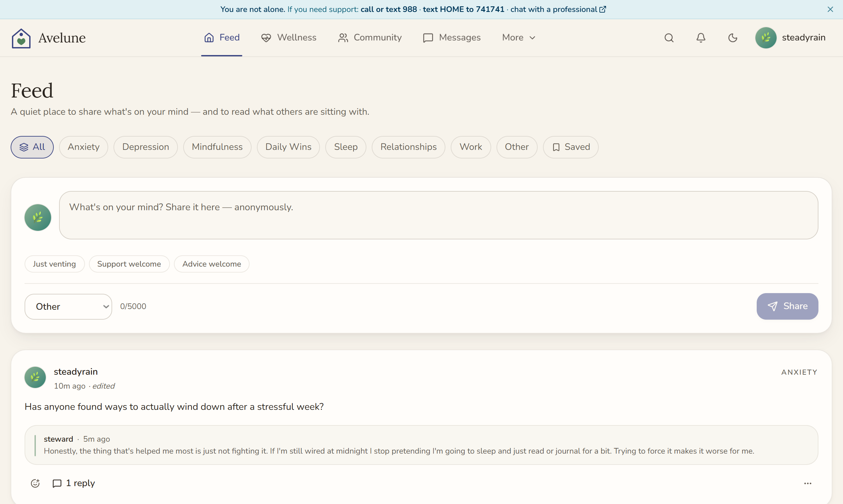843x504 pixels.
Task: Filter feed by Depression
Action: 145,147
